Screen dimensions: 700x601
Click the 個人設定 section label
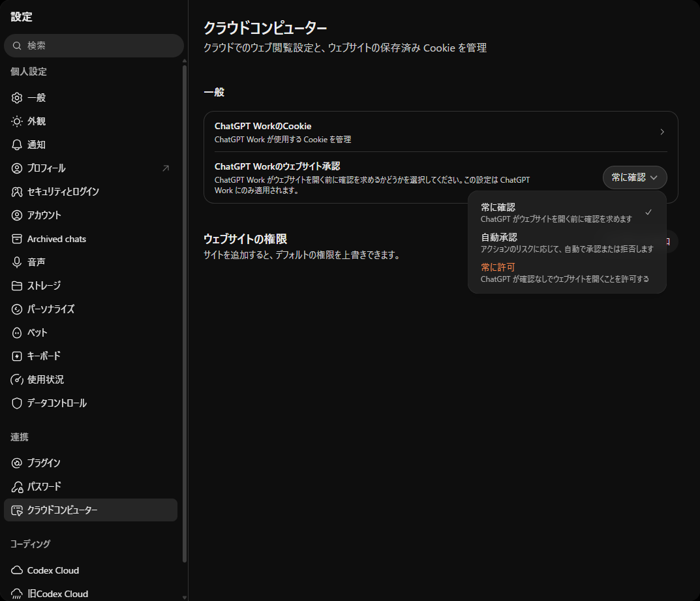point(29,71)
